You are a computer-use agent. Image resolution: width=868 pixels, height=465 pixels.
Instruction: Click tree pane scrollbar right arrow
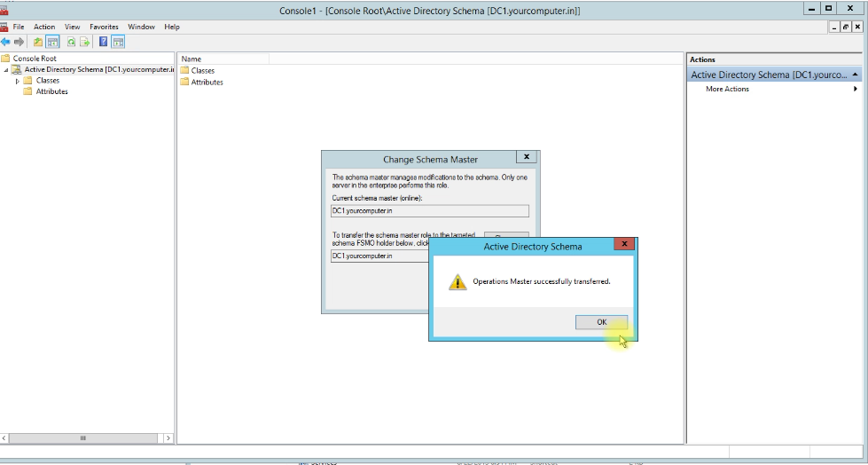[x=168, y=437]
